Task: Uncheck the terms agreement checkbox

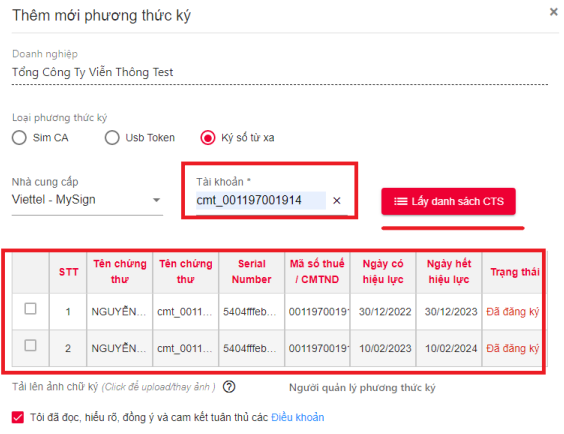Action: pyautogui.click(x=18, y=417)
